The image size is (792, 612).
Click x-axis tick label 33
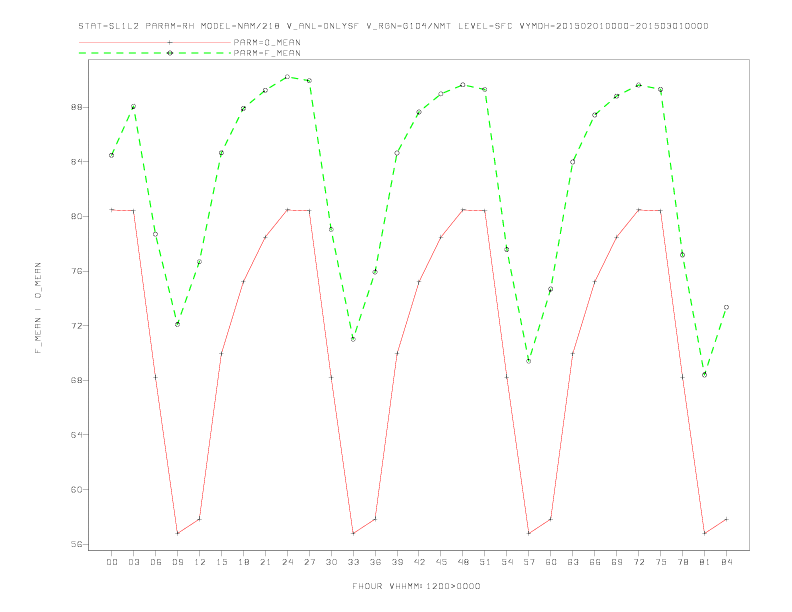pos(353,562)
